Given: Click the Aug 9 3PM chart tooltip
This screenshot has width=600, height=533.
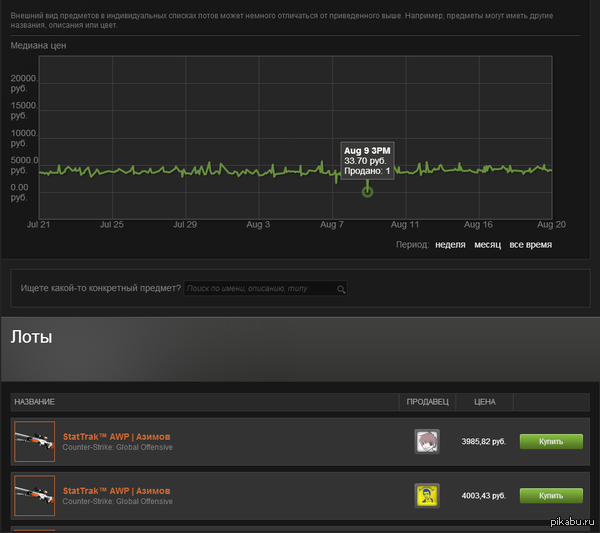Looking at the screenshot, I should (367, 160).
